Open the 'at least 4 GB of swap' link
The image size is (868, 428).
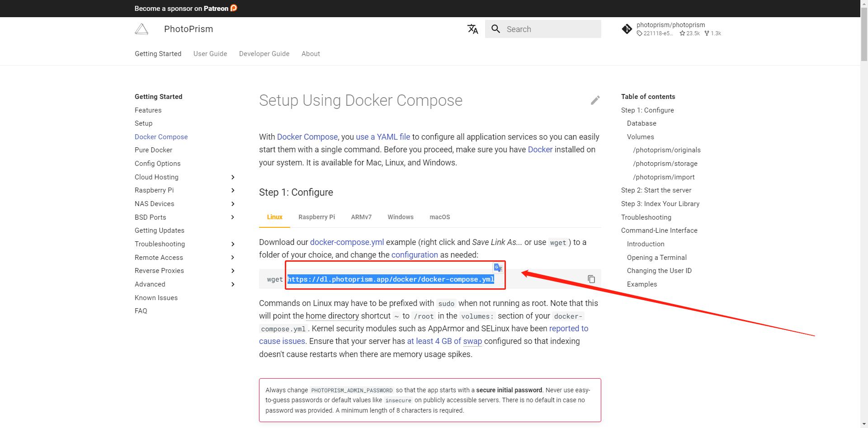[444, 341]
